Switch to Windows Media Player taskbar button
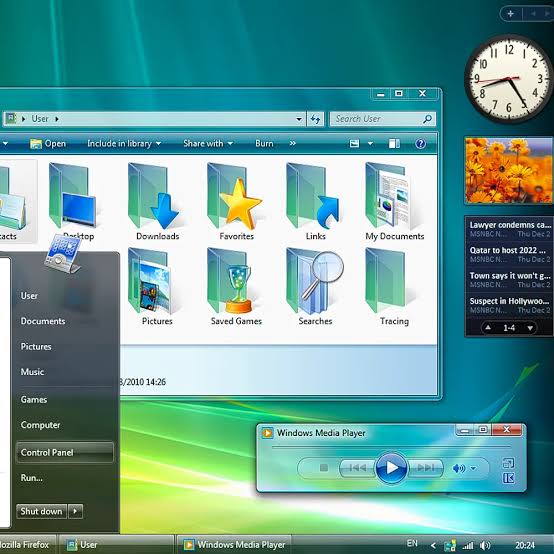This screenshot has height=554, width=554. point(234,545)
